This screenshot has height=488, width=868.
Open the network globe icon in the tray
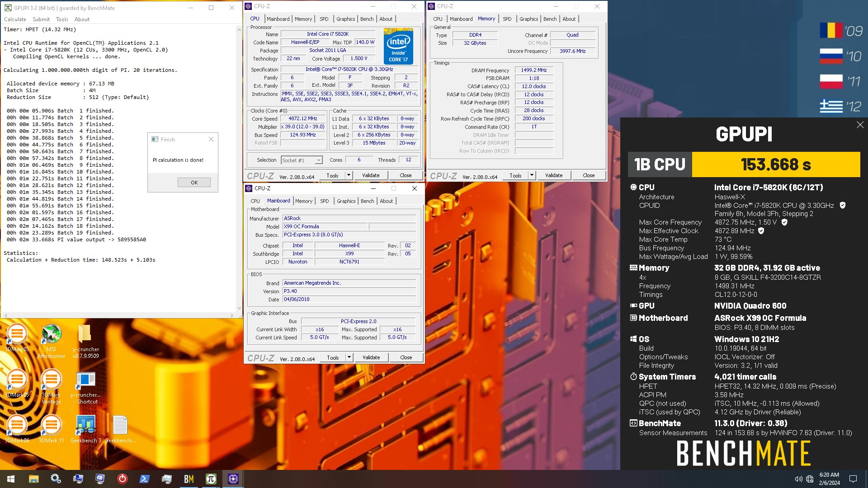tap(810, 479)
